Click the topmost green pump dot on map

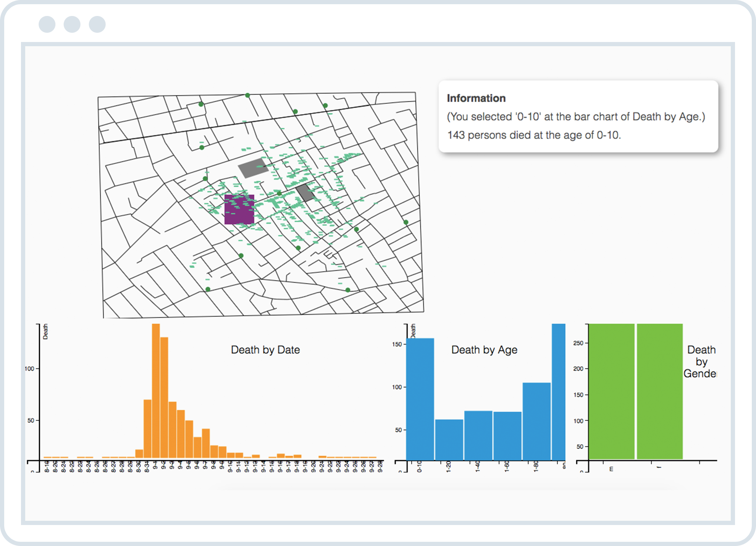pyautogui.click(x=247, y=95)
